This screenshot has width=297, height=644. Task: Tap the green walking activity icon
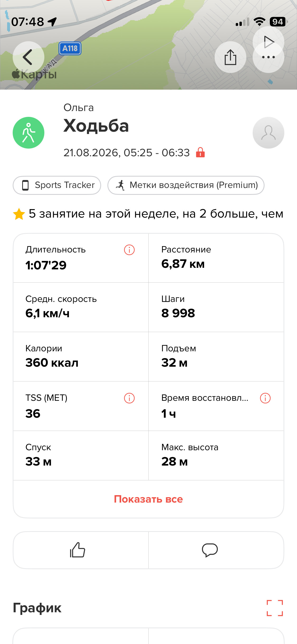click(29, 133)
